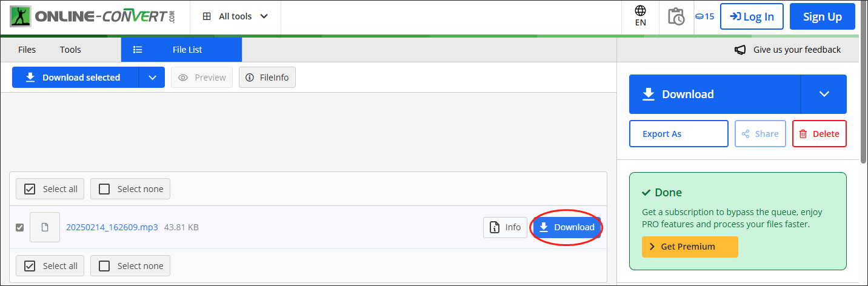The image size is (868, 286).
Task: Click the credits coin icon showing 15
Action: (704, 16)
